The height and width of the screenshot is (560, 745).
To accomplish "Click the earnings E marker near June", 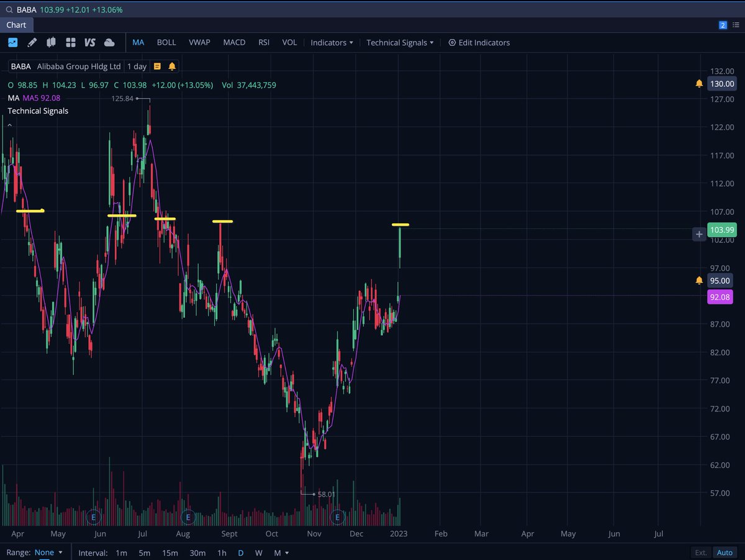I will pyautogui.click(x=94, y=517).
